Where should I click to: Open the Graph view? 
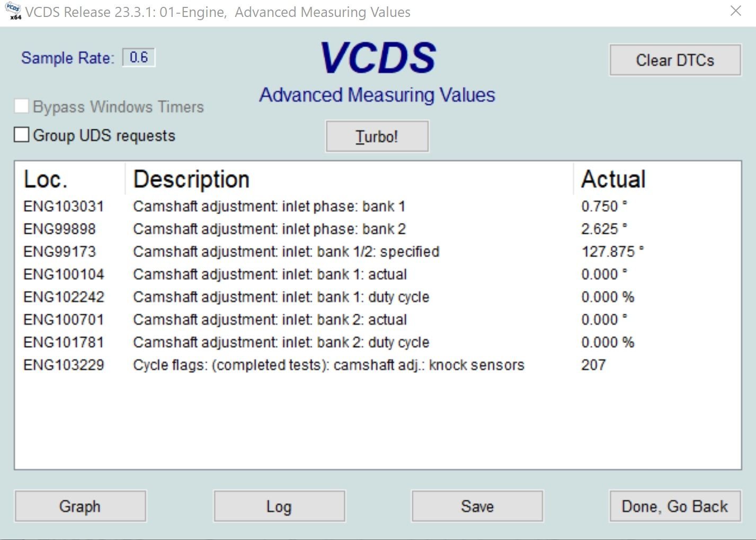80,506
